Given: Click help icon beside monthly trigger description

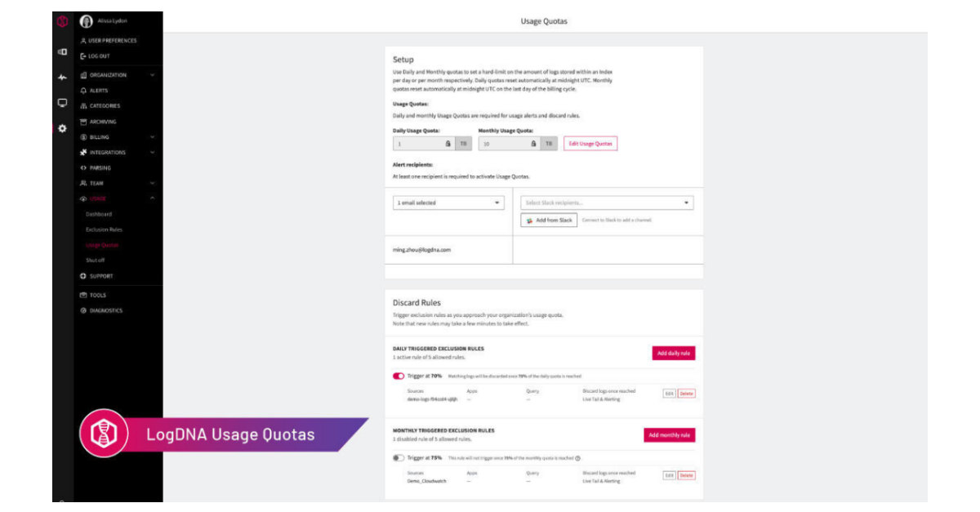Looking at the screenshot, I should point(577,458).
